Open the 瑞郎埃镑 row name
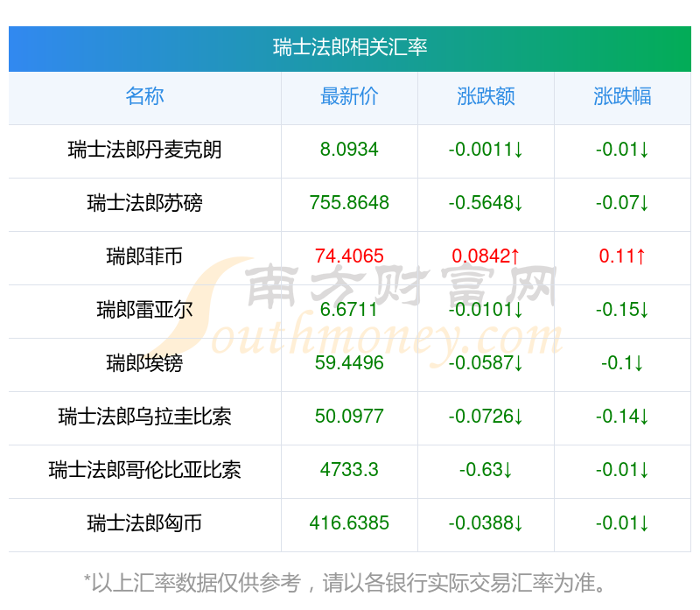Image resolution: width=700 pixels, height=610 pixels. 144,363
